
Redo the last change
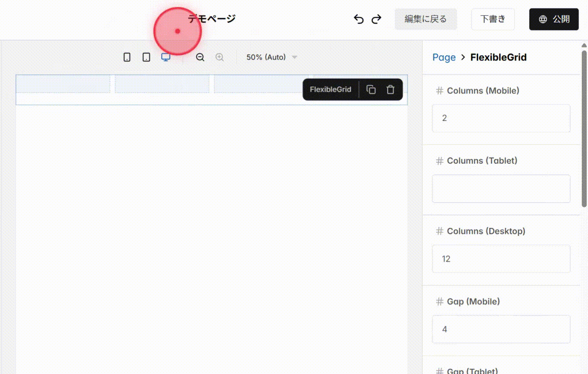[x=376, y=19]
